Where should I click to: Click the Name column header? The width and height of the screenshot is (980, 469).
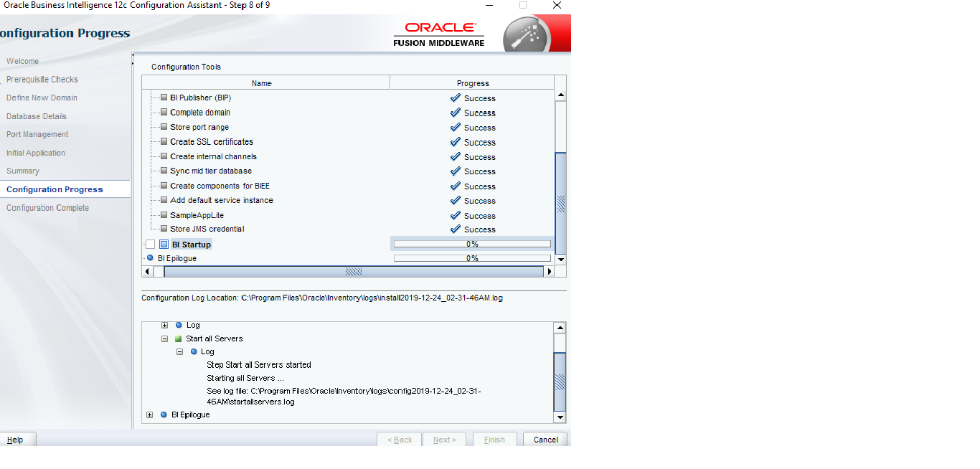(x=262, y=83)
